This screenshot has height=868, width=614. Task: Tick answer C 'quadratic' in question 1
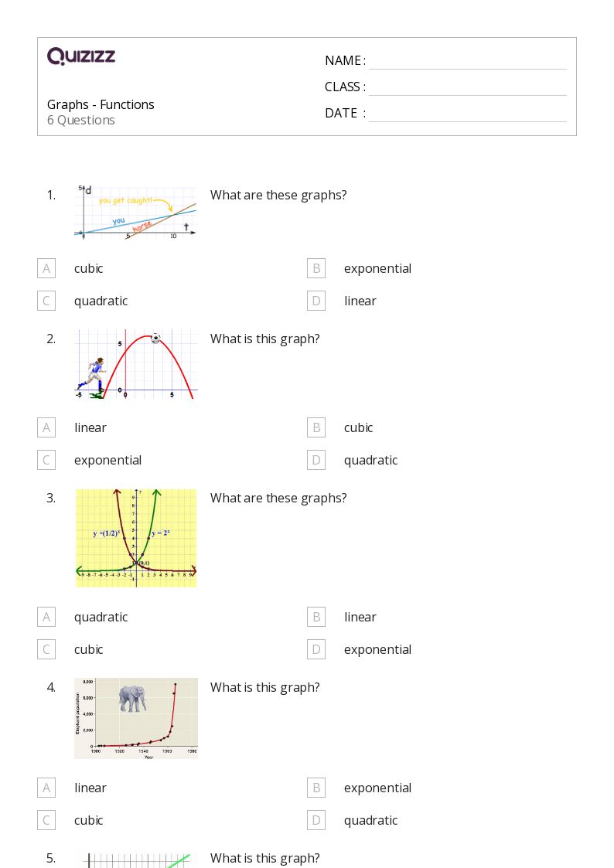[46, 301]
